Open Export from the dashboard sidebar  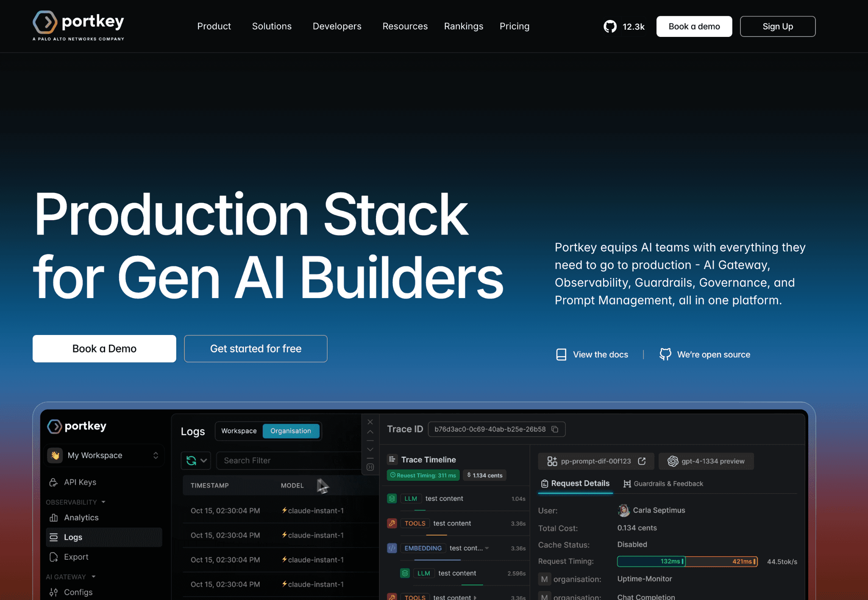point(76,557)
